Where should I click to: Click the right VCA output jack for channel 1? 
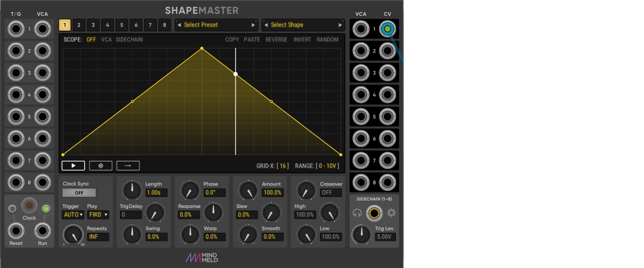tap(361, 29)
